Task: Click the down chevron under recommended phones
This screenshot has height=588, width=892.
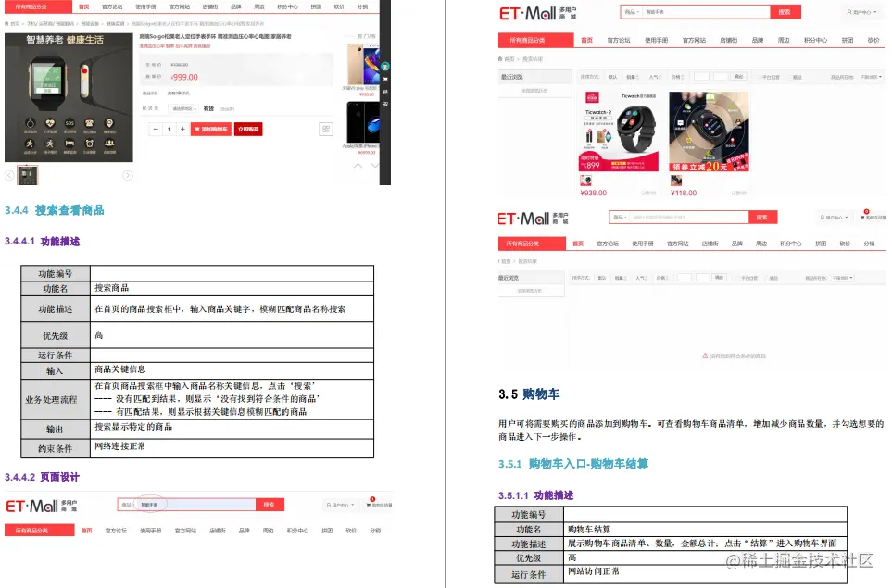Action: tap(375, 166)
